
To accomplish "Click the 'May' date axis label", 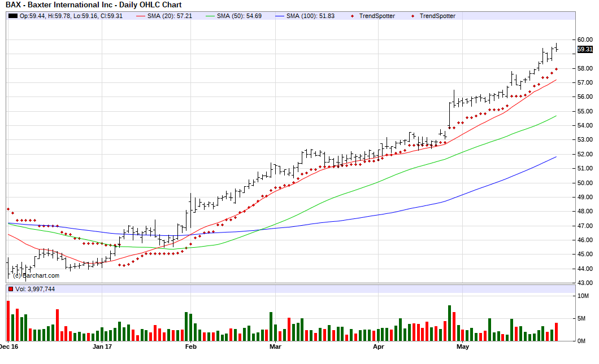I will point(463,347).
